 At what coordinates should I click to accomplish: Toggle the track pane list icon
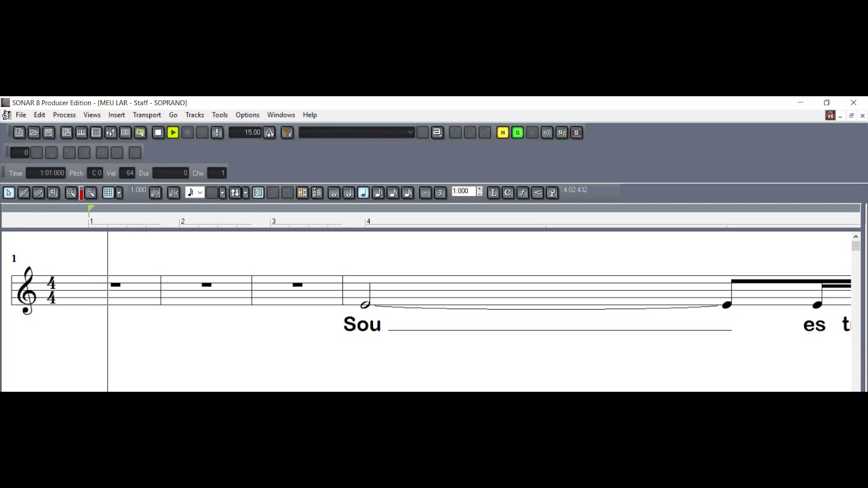point(317,193)
